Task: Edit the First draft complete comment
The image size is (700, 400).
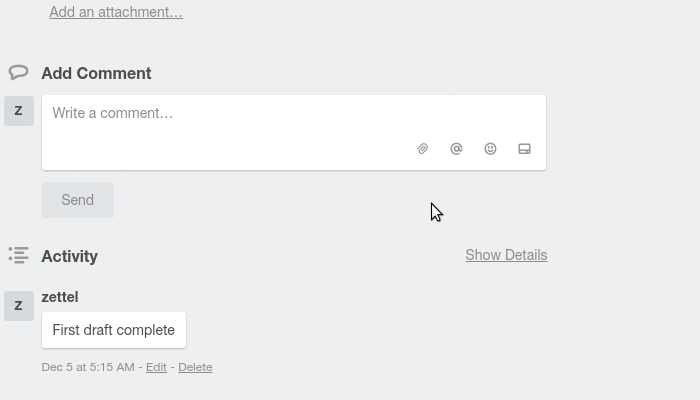Action: (x=156, y=367)
